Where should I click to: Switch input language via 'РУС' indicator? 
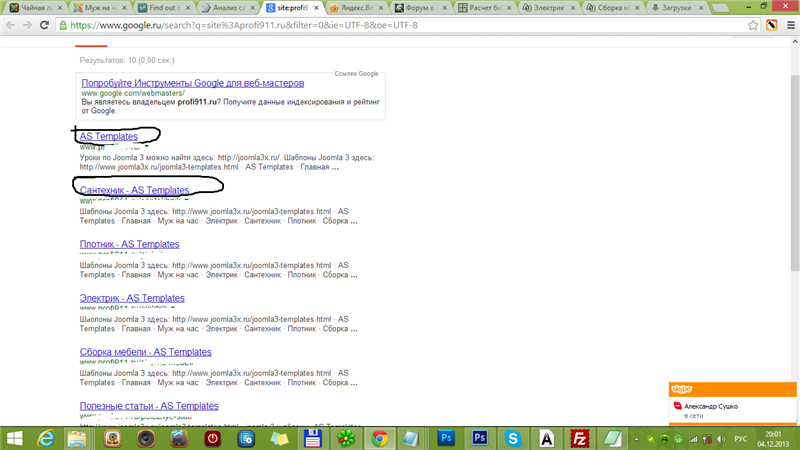point(741,439)
